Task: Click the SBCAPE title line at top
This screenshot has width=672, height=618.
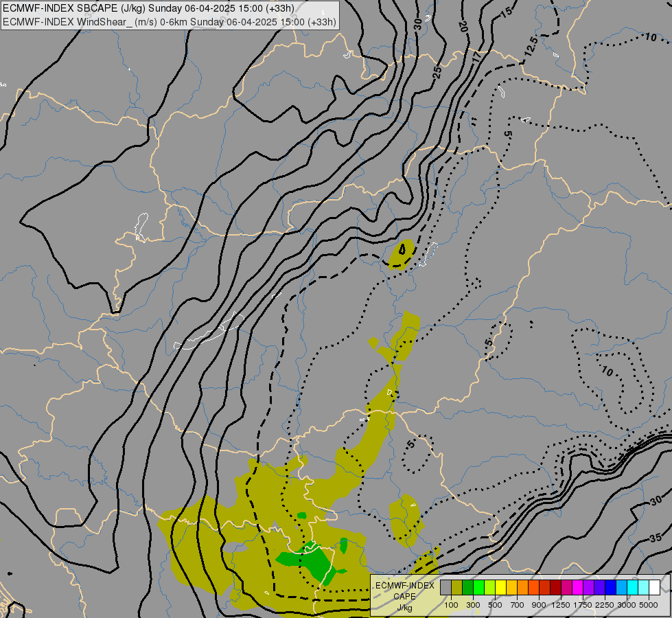Action: pos(148,8)
